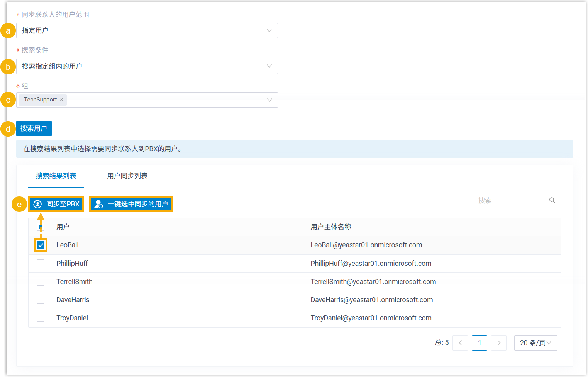Toggle the select-all checkbox in header
Viewport: 588px width, 377px height.
[41, 227]
